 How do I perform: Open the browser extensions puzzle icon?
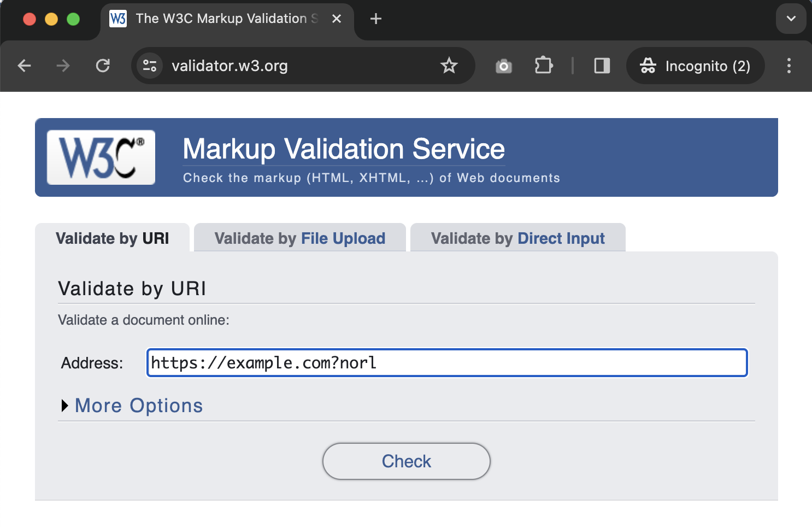click(544, 66)
